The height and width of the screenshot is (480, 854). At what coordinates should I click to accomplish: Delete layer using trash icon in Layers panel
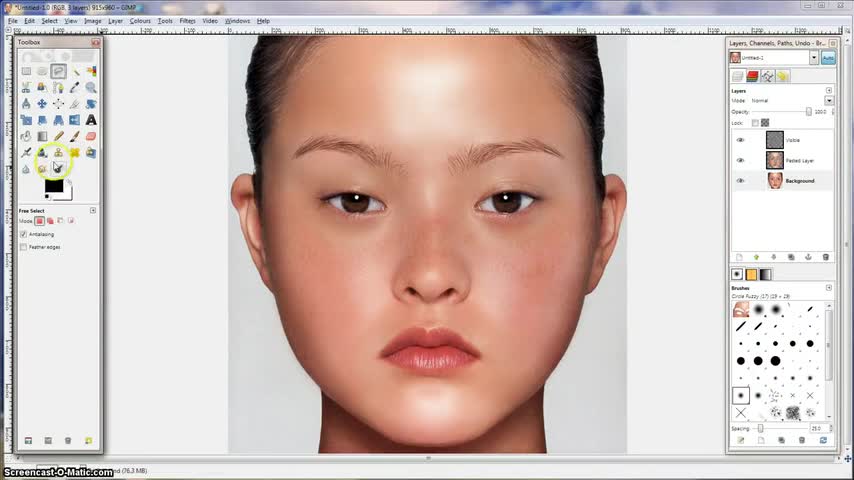[x=826, y=257]
